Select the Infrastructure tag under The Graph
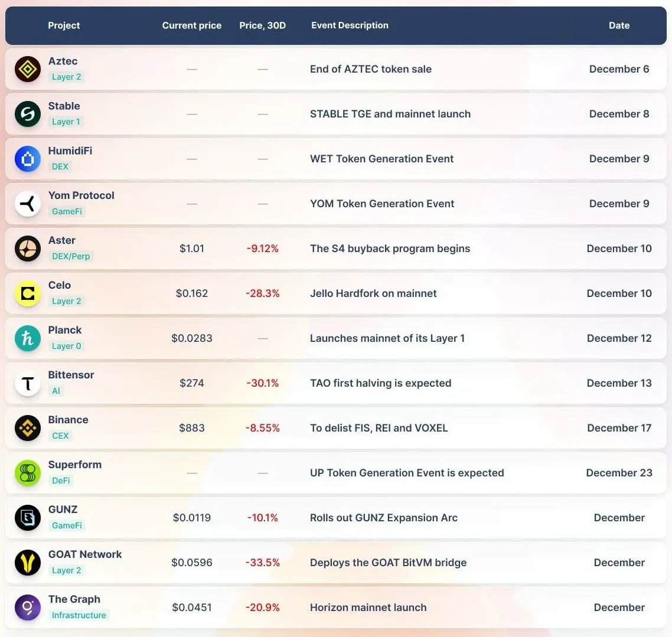Screen dimensions: 672x637 [x=79, y=615]
